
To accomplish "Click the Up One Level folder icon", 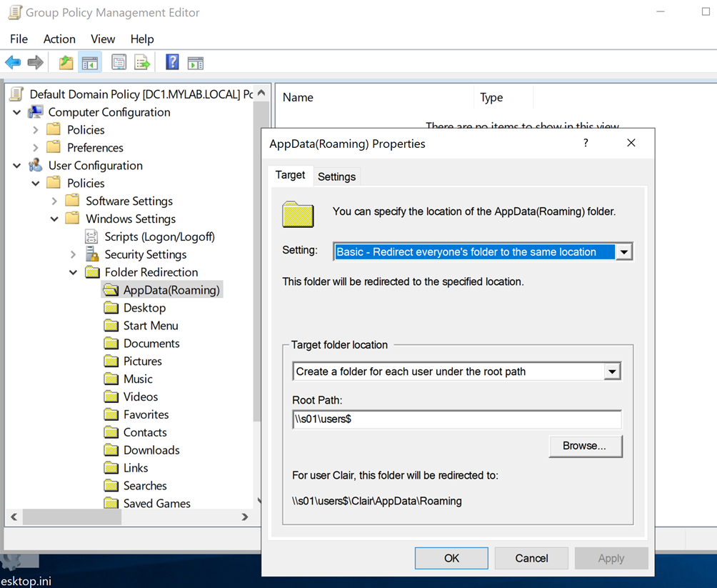I will (x=66, y=63).
